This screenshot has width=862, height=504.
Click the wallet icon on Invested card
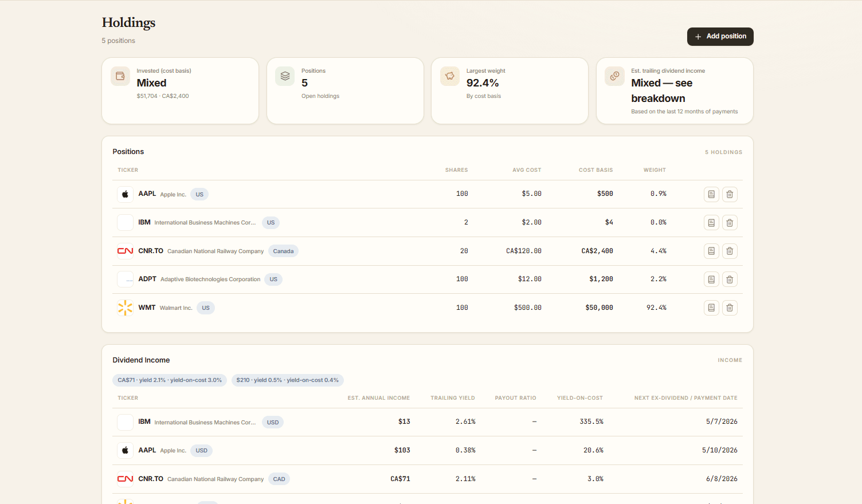click(120, 76)
